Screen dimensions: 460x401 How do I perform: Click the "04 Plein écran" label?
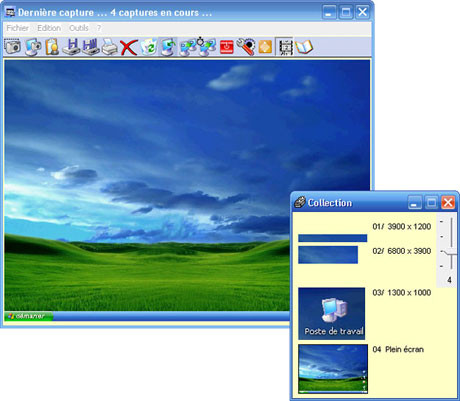tap(398, 349)
